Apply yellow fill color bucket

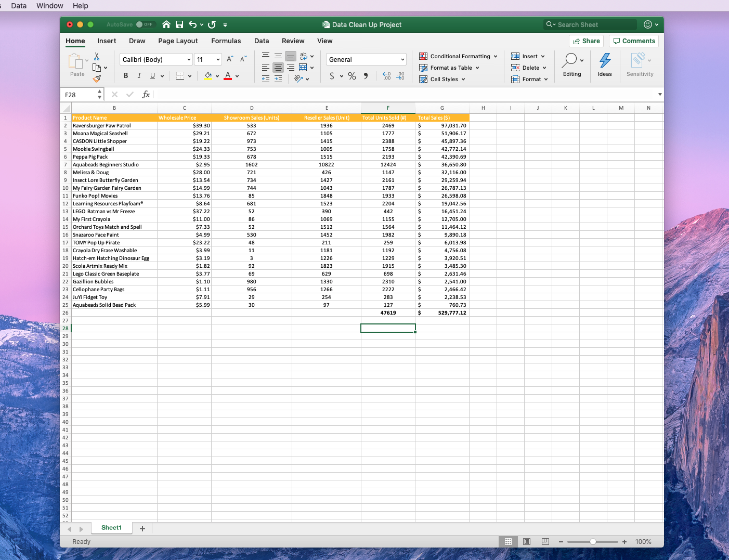coord(208,76)
